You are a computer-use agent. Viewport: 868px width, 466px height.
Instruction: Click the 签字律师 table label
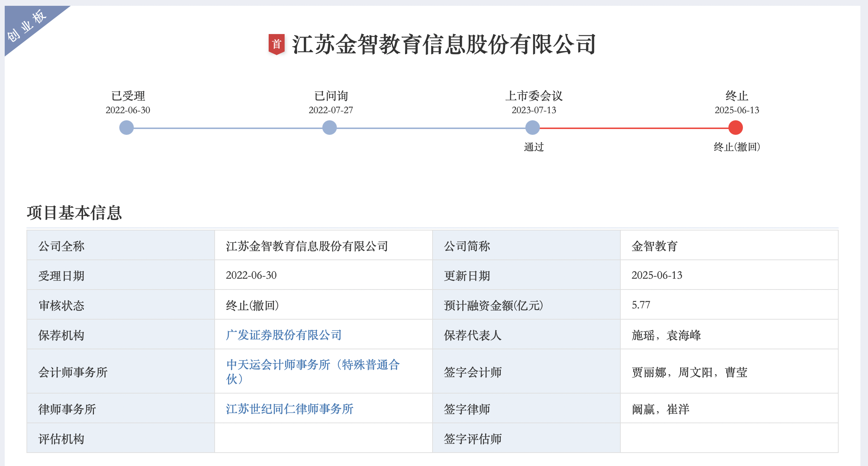(x=467, y=409)
